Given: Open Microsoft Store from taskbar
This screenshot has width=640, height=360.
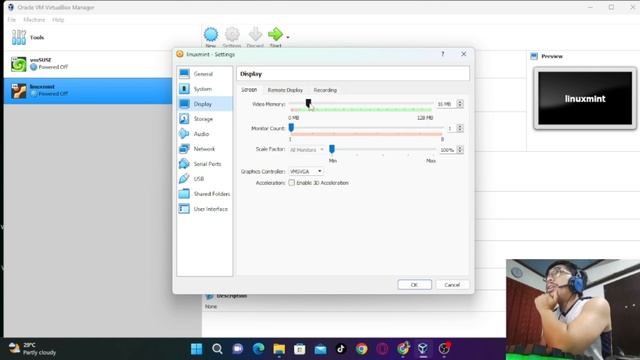Looking at the screenshot, I should pyautogui.click(x=300, y=349).
